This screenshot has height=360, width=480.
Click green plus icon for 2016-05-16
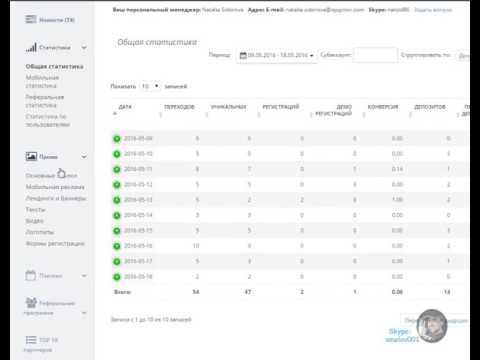117,246
